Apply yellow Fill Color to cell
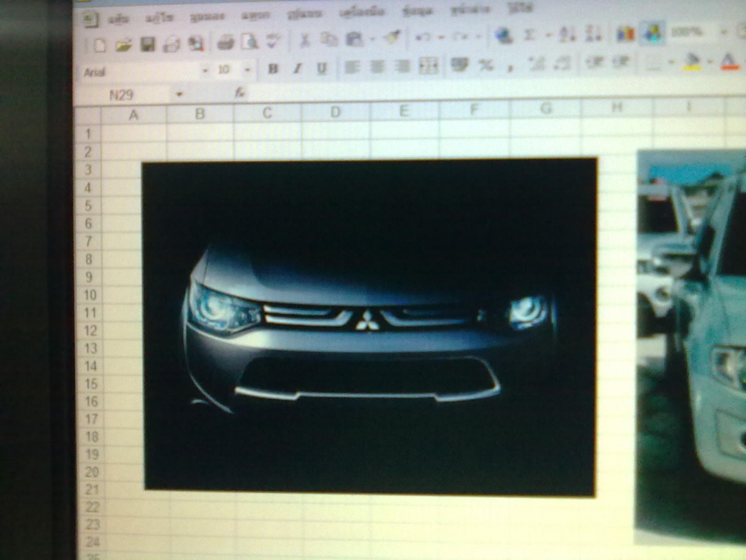This screenshot has height=560, width=746. [x=692, y=62]
